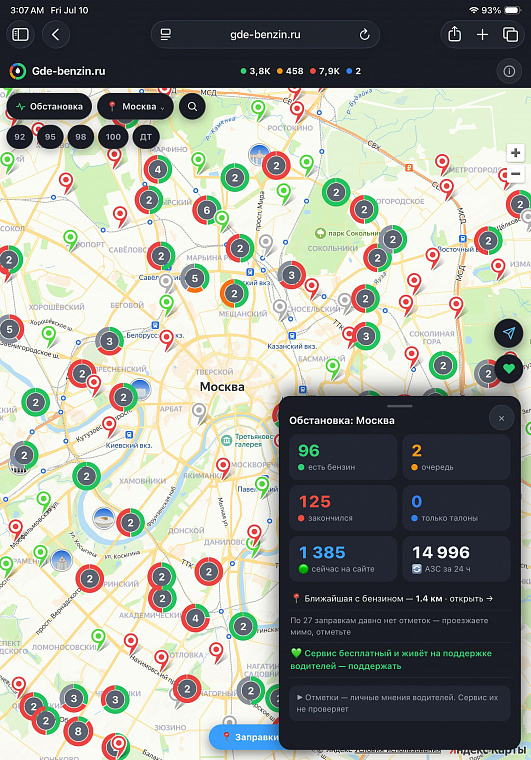Expand the Москва city dropdown
Viewport: 531px width, 760px height.
tap(136, 107)
